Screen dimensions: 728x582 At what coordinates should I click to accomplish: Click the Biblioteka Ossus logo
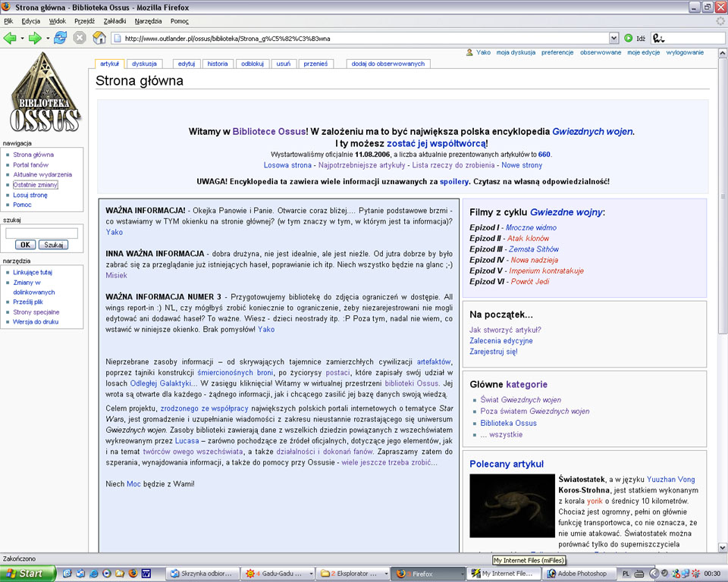pos(45,92)
